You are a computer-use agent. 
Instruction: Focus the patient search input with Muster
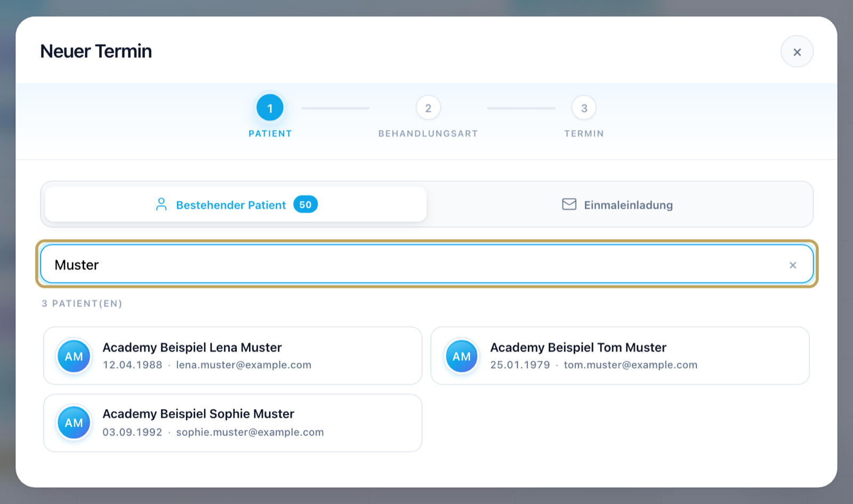[x=426, y=264]
